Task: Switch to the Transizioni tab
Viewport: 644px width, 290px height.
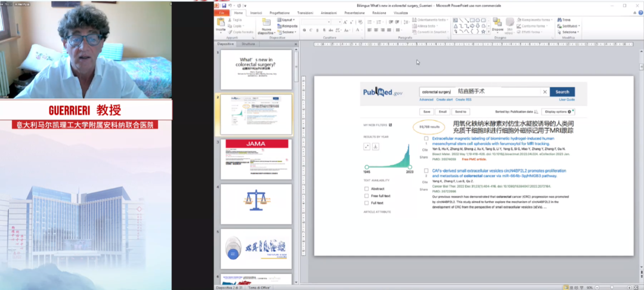Action: tap(305, 13)
